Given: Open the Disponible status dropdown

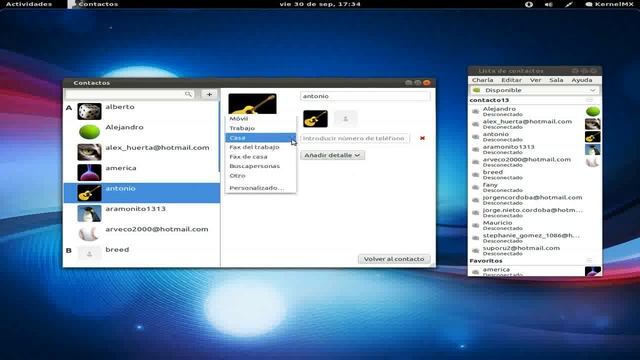Looking at the screenshot, I should click(535, 90).
